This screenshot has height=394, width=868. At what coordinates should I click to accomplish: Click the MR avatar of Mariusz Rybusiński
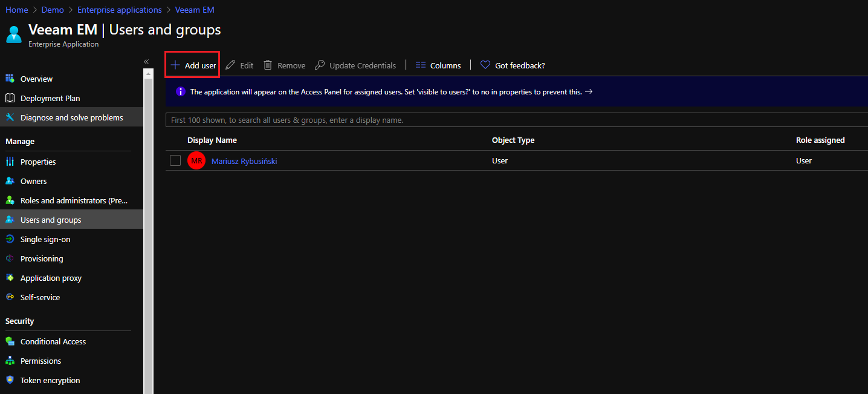pos(196,161)
